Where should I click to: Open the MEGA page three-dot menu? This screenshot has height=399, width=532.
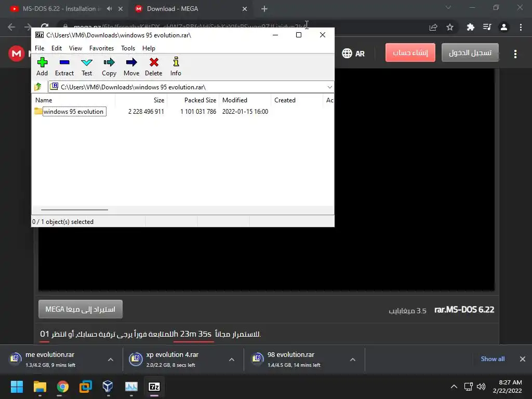tap(515, 54)
